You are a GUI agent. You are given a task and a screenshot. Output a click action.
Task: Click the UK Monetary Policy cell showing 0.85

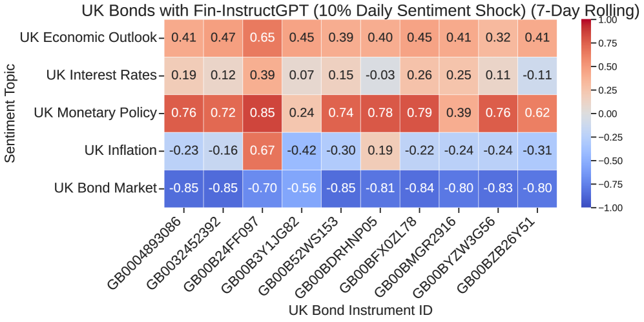click(262, 113)
